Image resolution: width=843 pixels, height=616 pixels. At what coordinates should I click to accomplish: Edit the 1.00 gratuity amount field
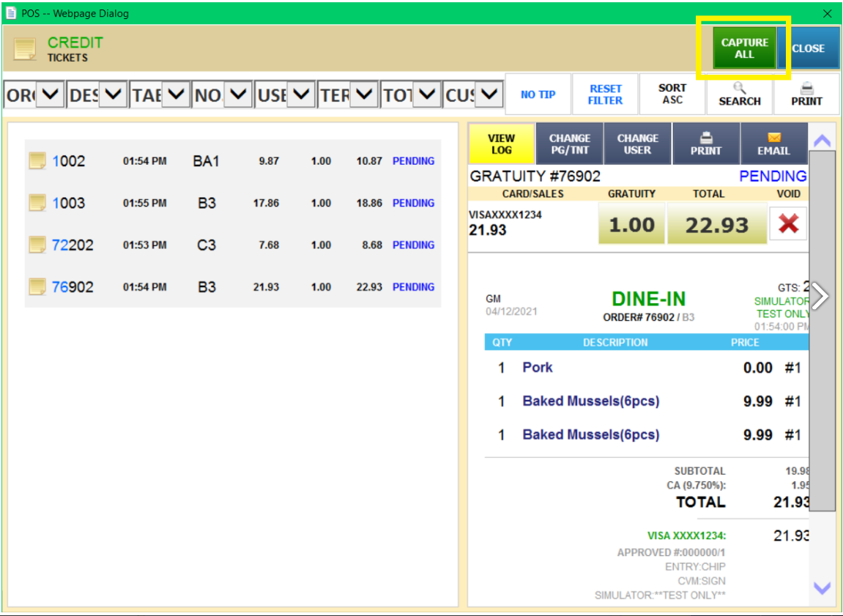pyautogui.click(x=632, y=223)
